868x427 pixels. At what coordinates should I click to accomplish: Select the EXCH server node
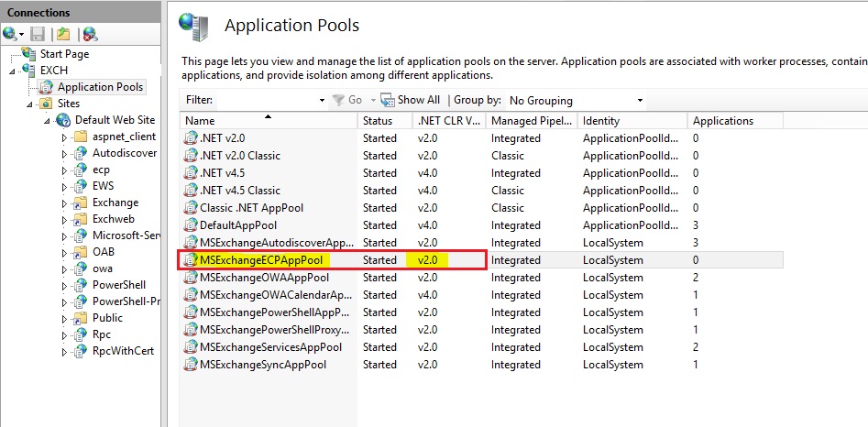(x=54, y=71)
